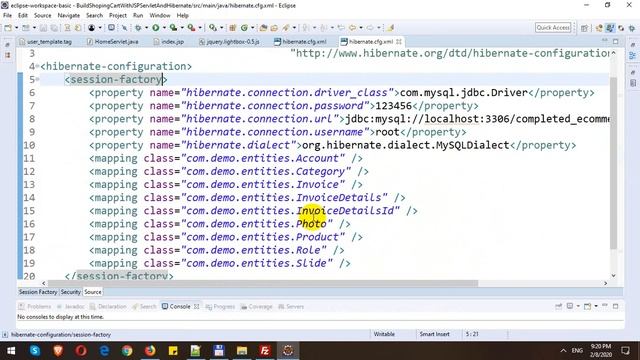The height and width of the screenshot is (360, 640).
Task: Switch to the Session Factory editor page
Action: pyautogui.click(x=38, y=292)
